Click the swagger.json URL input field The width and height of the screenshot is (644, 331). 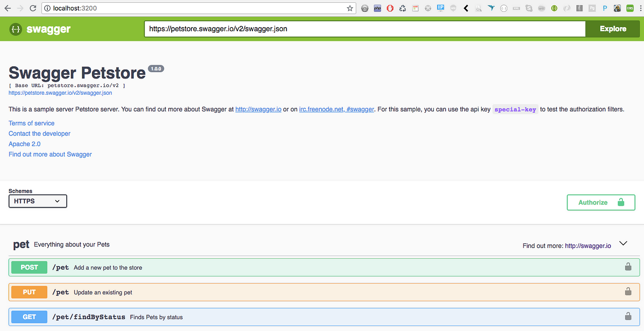coord(365,29)
